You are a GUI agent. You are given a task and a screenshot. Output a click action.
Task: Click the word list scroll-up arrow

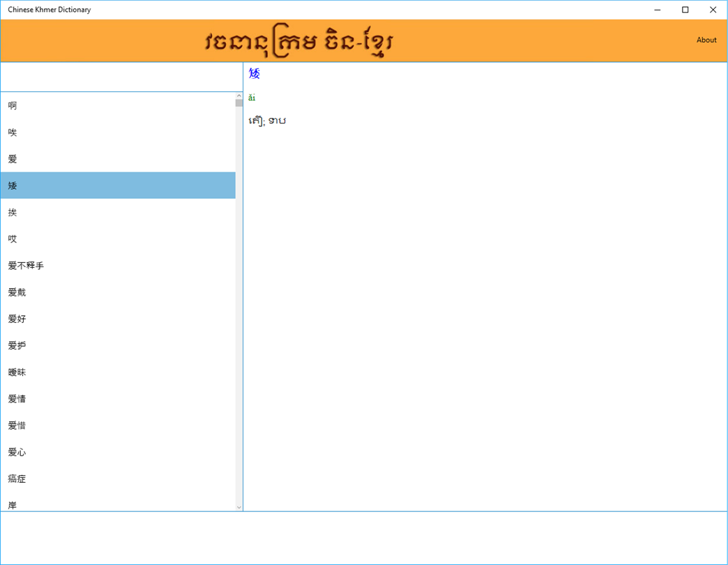239,96
